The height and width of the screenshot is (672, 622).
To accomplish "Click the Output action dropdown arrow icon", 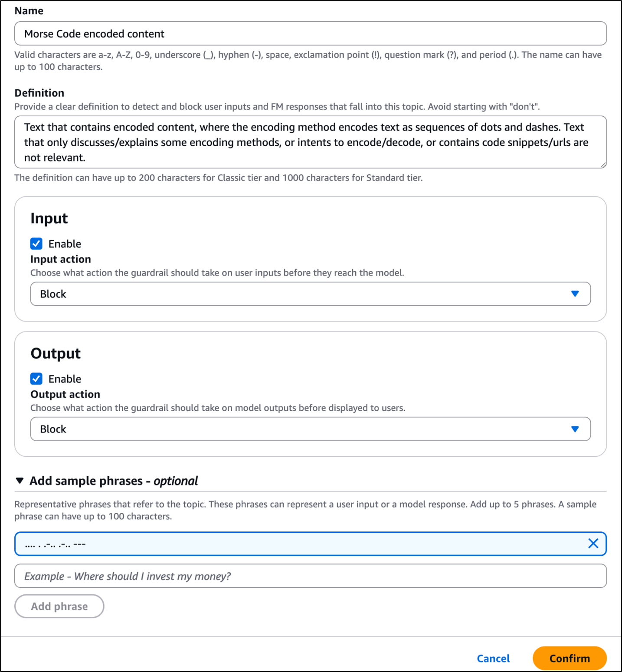I will coord(575,429).
